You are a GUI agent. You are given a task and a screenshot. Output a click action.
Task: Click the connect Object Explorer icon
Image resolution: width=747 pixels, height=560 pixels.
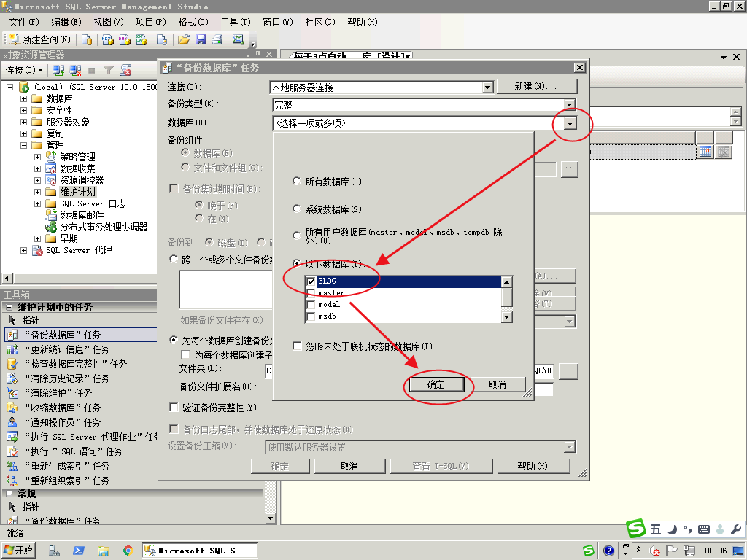(x=58, y=71)
